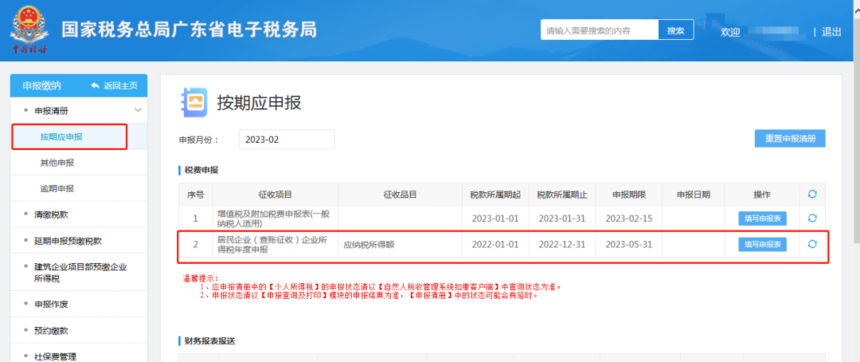Refresh row 1 with its refresh icon
Image resolution: width=860 pixels, height=362 pixels.
point(812,218)
